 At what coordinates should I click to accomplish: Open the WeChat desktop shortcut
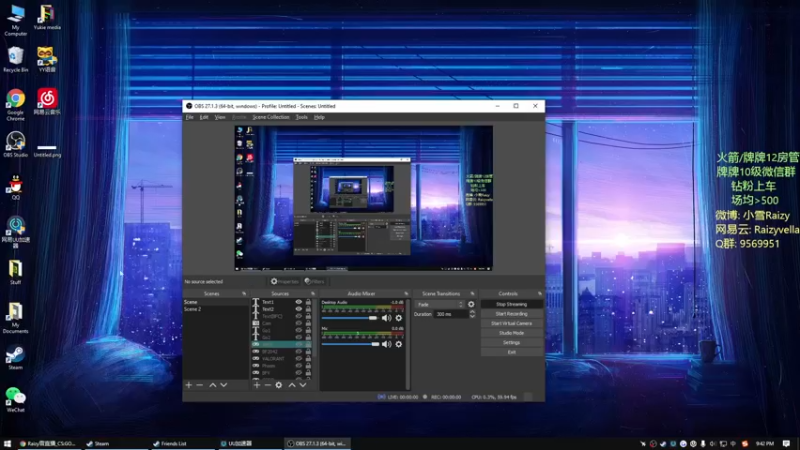(15, 399)
